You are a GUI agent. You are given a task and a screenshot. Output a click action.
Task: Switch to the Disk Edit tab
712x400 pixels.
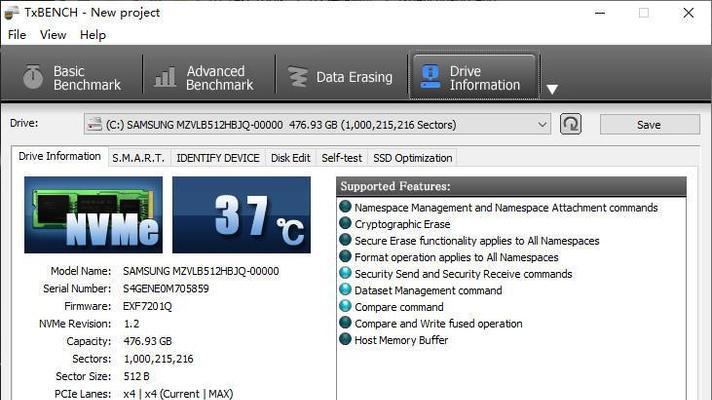tap(291, 158)
